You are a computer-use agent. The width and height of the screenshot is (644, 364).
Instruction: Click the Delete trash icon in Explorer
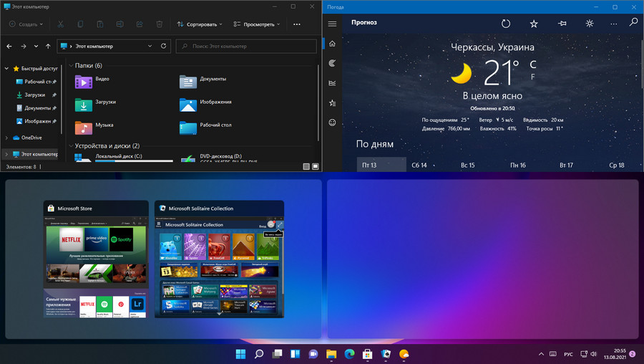pyautogui.click(x=160, y=24)
